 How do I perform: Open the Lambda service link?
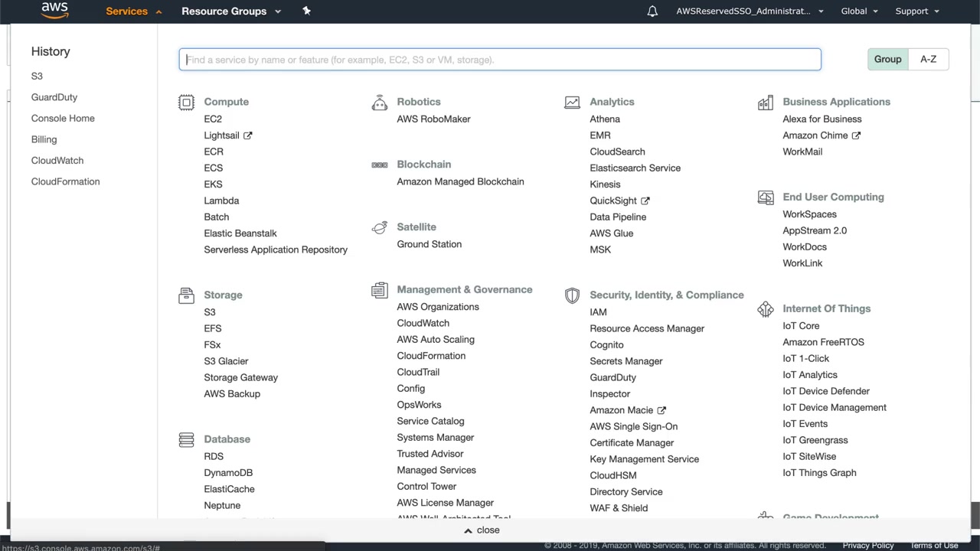(x=221, y=201)
